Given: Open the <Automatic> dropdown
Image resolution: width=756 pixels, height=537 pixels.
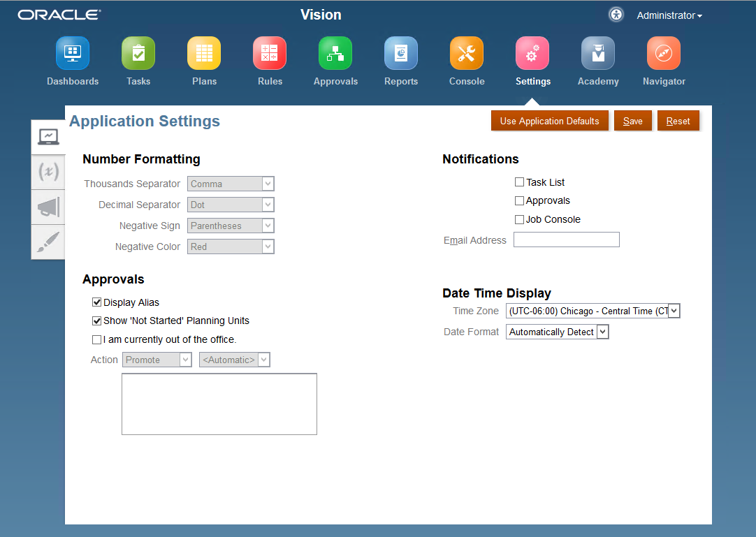Looking at the screenshot, I should tap(234, 360).
